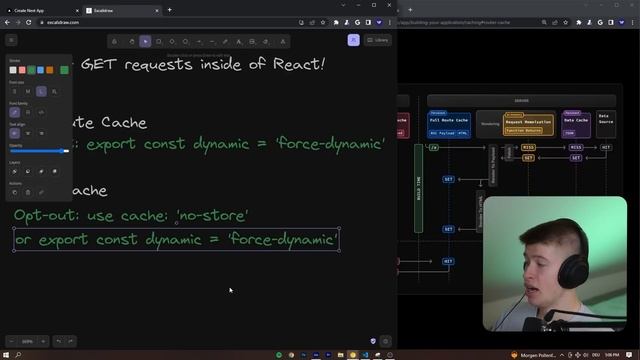This screenshot has height=360, width=640.
Task: Open a new tab in left browser
Action: [x=169, y=10]
